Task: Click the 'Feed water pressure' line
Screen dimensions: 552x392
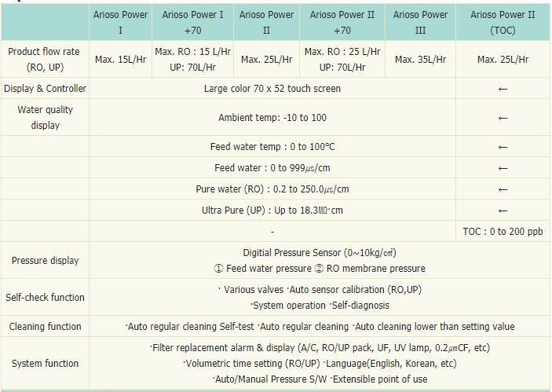Action: click(x=320, y=269)
